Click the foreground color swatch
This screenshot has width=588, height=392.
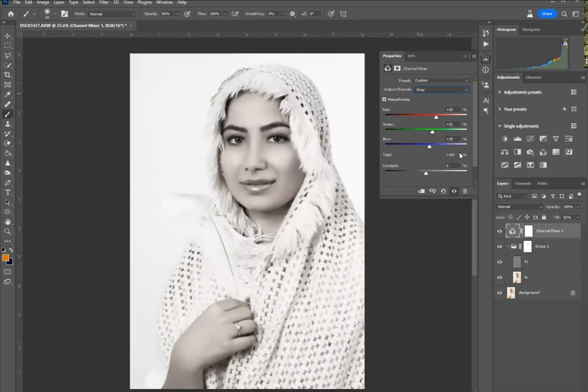5,258
